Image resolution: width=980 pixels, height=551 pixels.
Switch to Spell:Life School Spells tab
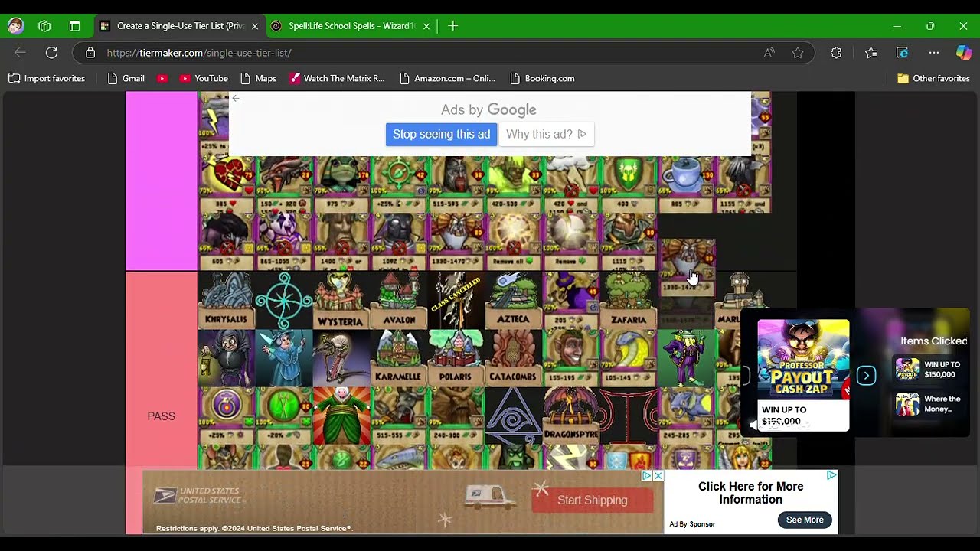(x=352, y=26)
